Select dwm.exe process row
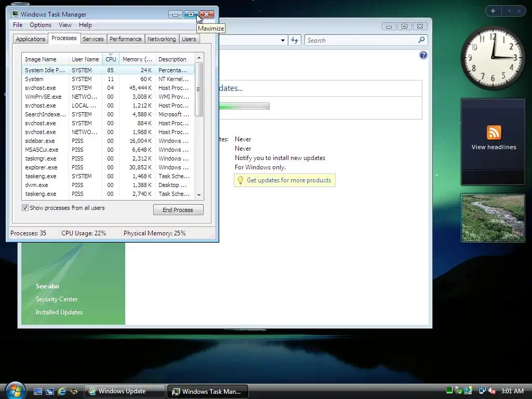Screen dimensions: 532x399 [x=108, y=185]
